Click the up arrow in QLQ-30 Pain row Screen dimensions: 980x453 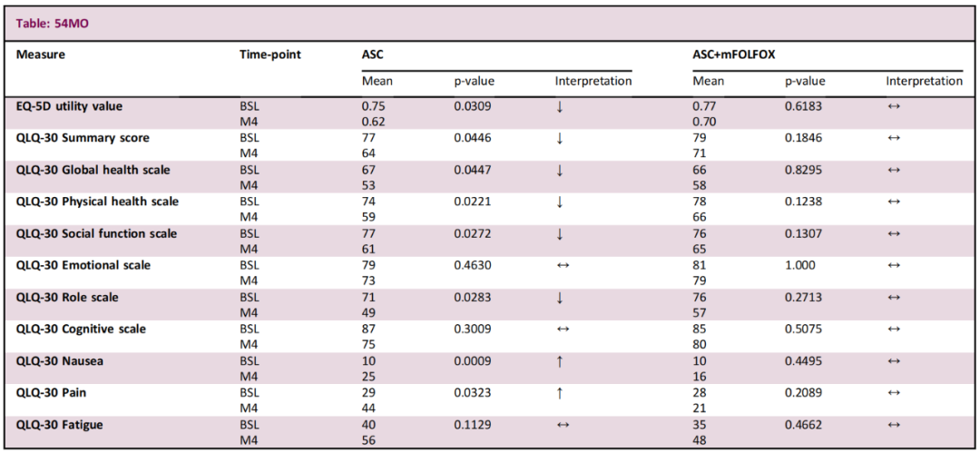tap(560, 393)
